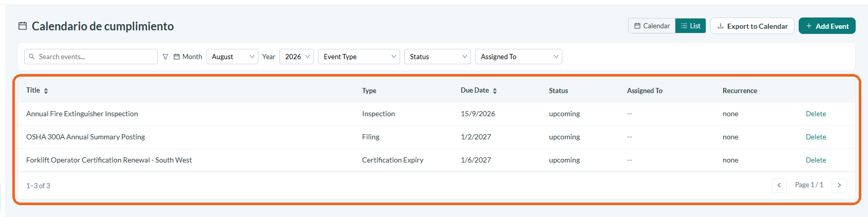Viewport: 868px width, 217px height.
Task: Open Annual Fire Extinguisher Inspection row
Action: click(x=437, y=114)
